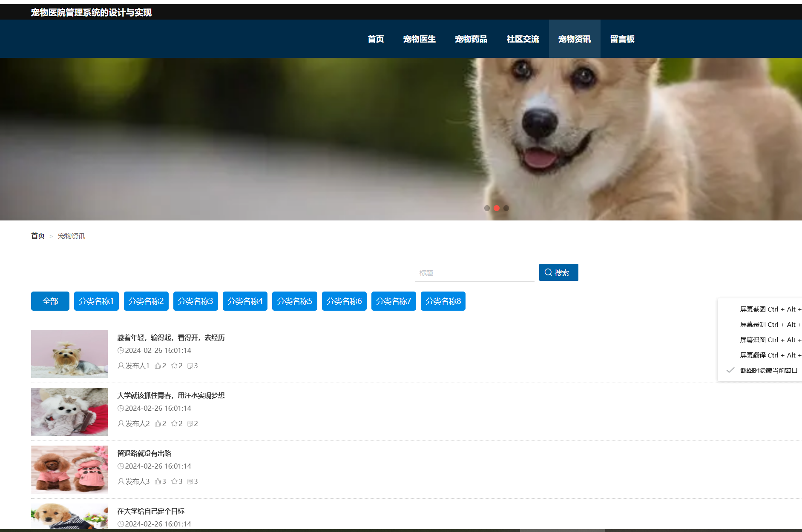
Task: Click the magnifier icon in search button
Action: click(x=548, y=272)
